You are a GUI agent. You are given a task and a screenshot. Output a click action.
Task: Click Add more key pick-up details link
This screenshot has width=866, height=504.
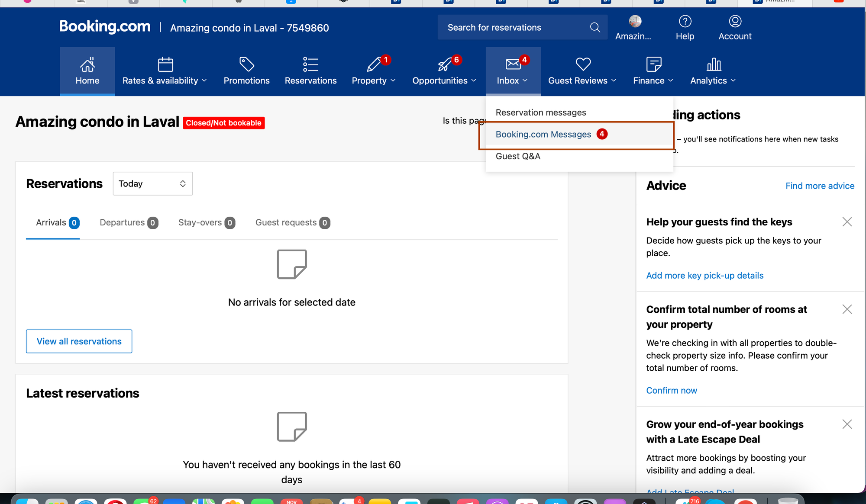705,276
